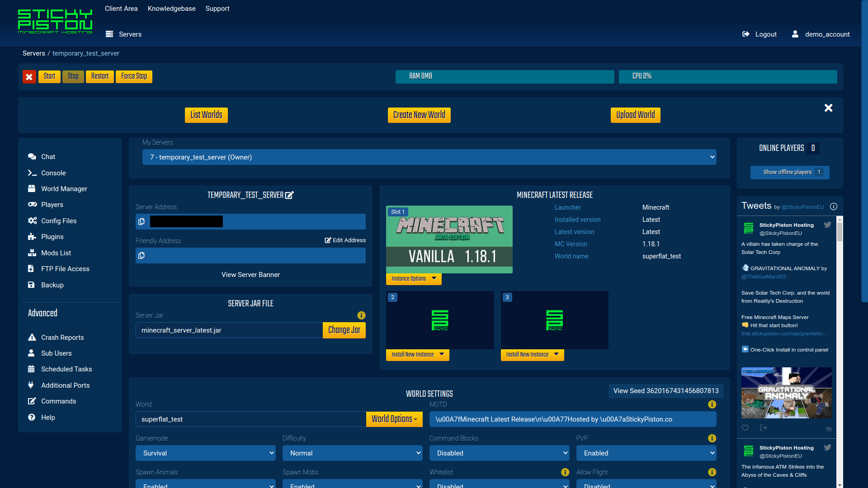Click the RAM usage progress bar

tap(503, 76)
